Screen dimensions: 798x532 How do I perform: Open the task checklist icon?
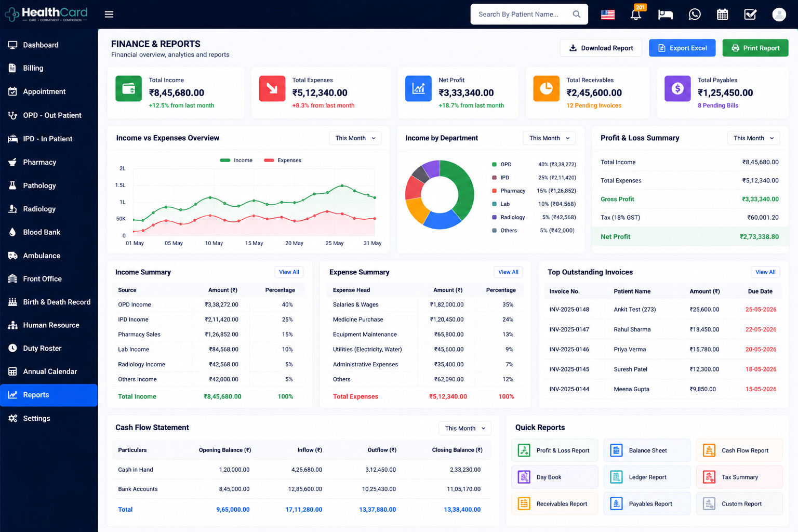(x=751, y=15)
